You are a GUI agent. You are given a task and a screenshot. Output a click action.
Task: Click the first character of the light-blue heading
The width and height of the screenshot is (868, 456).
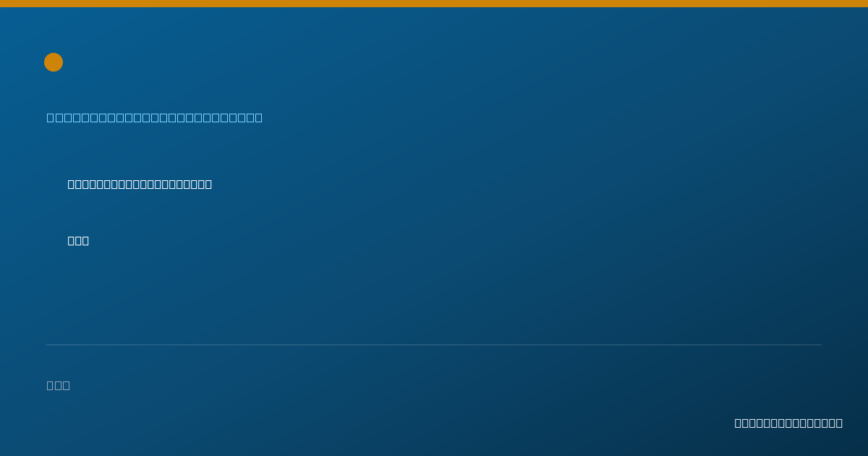[51, 117]
